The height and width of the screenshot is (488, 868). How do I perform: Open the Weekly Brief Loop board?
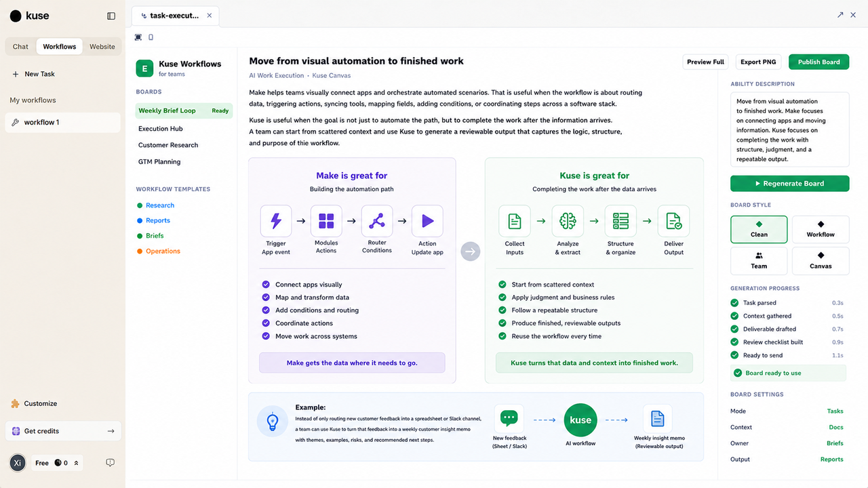coord(184,110)
